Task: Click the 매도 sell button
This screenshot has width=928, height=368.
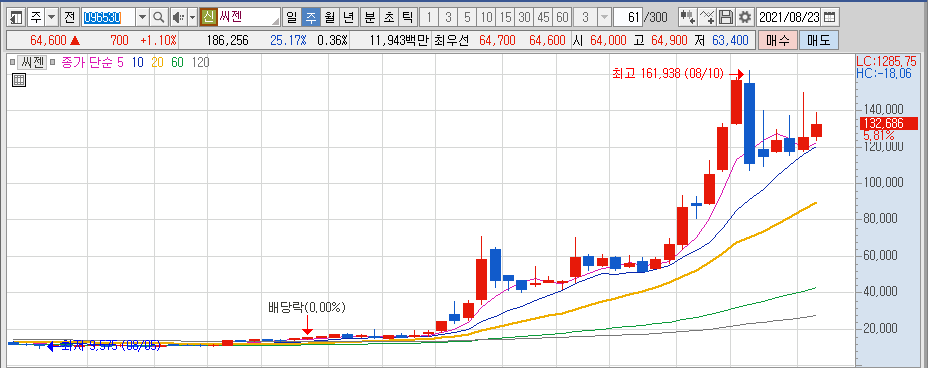Action: tap(819, 41)
